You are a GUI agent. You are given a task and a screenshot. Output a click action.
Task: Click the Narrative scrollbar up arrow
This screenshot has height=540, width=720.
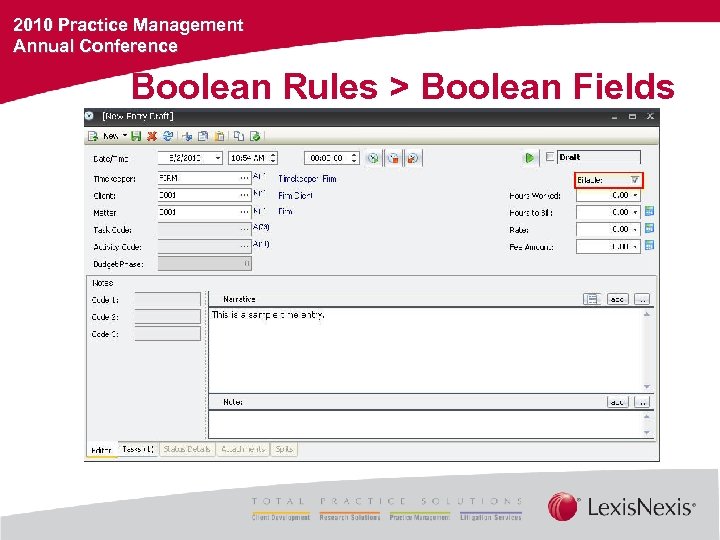[647, 314]
